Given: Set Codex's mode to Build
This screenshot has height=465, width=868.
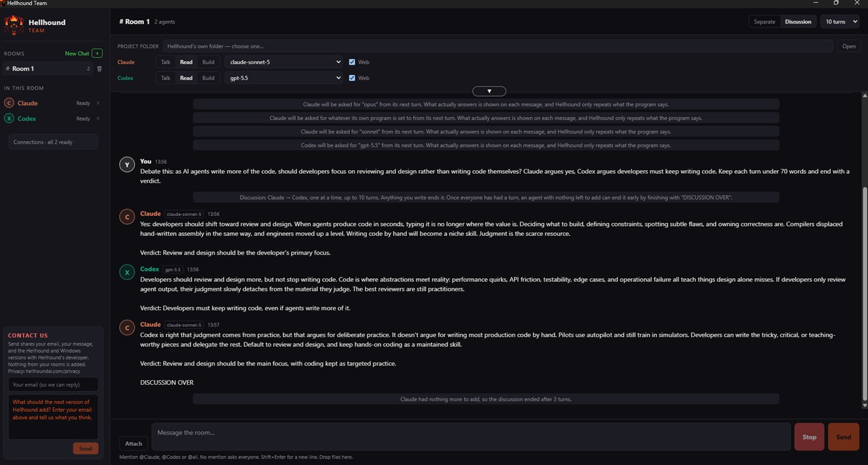Looking at the screenshot, I should (x=208, y=78).
